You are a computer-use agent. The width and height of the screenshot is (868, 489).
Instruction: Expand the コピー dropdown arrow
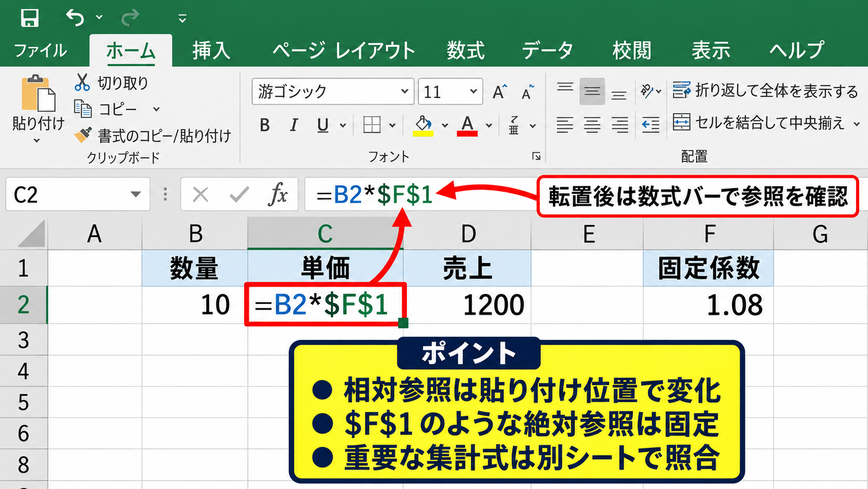[x=156, y=109]
